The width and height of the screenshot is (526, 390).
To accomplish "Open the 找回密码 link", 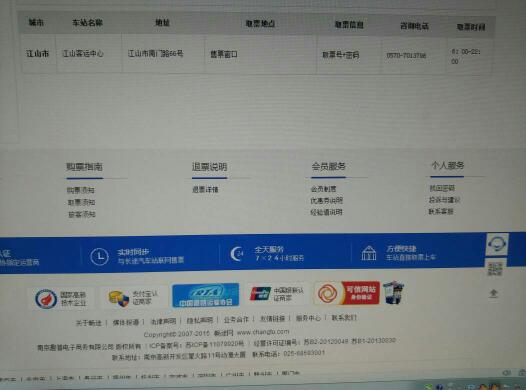I will click(x=442, y=188).
